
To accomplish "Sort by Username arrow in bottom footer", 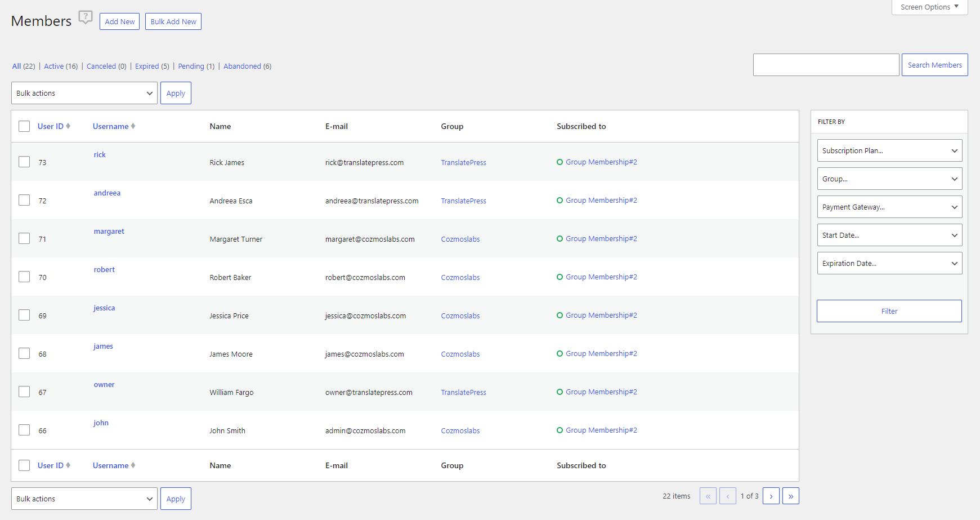I will tap(133, 465).
